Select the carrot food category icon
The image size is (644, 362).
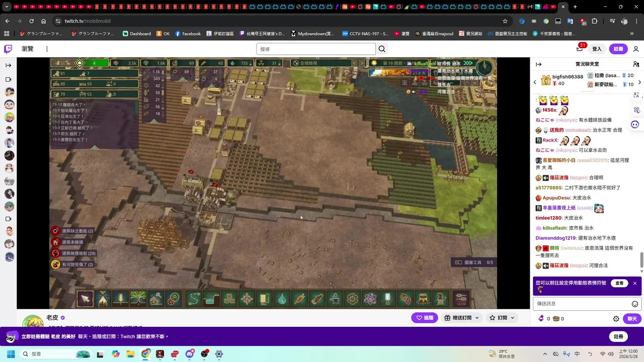click(x=300, y=299)
